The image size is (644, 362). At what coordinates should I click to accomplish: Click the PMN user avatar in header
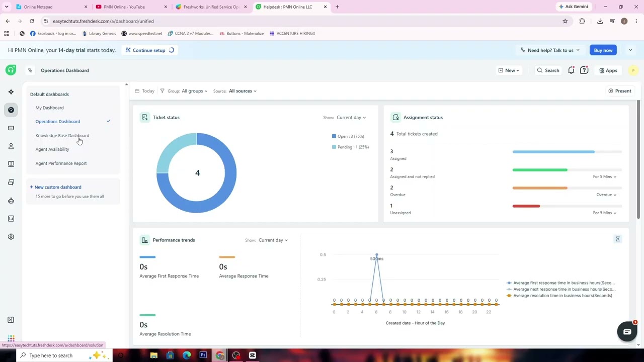pyautogui.click(x=633, y=70)
